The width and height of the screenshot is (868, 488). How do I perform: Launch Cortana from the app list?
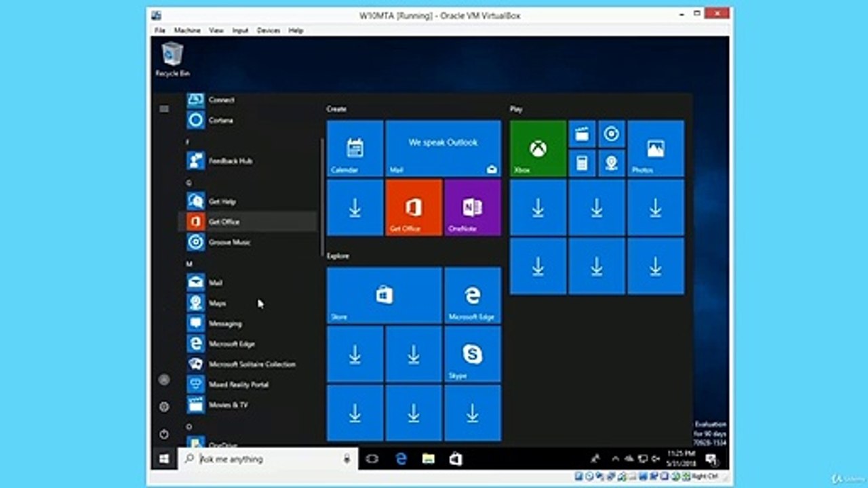click(x=248, y=120)
